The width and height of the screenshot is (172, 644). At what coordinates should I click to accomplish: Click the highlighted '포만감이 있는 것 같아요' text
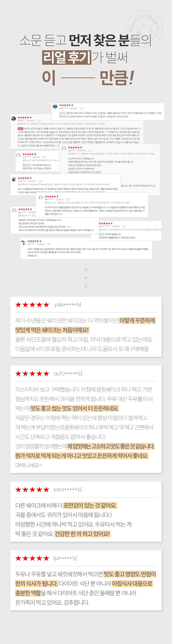point(90,505)
